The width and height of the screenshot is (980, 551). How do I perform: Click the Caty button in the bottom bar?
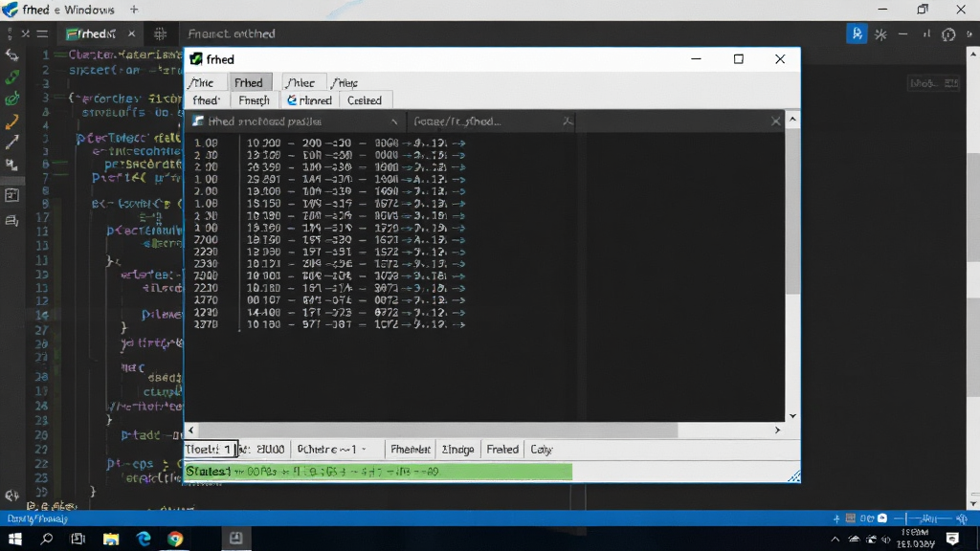tap(542, 450)
